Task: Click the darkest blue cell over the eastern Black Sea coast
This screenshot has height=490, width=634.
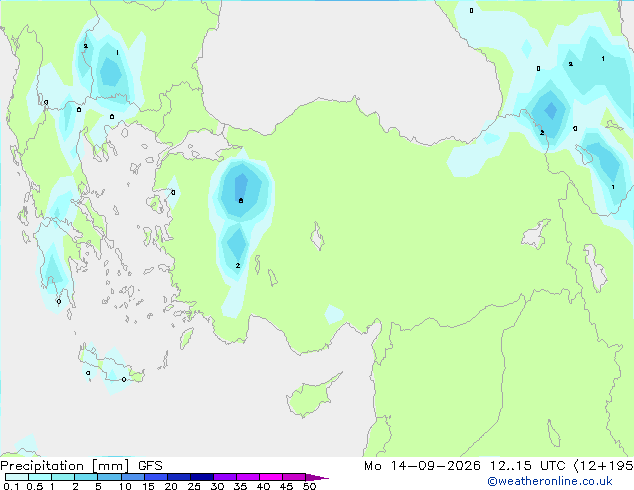Action: click(550, 110)
